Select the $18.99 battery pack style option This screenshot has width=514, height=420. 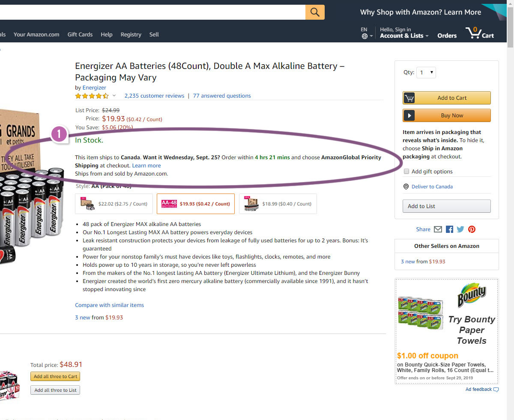(278, 204)
